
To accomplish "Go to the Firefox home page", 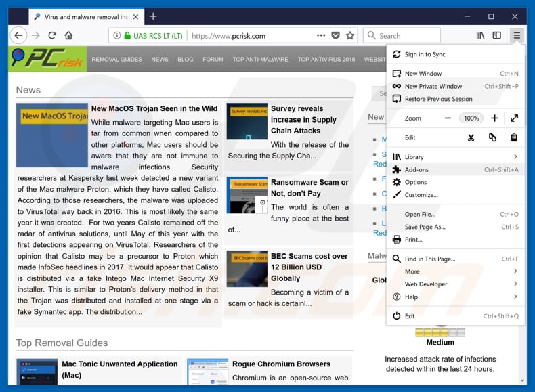I will [68, 35].
